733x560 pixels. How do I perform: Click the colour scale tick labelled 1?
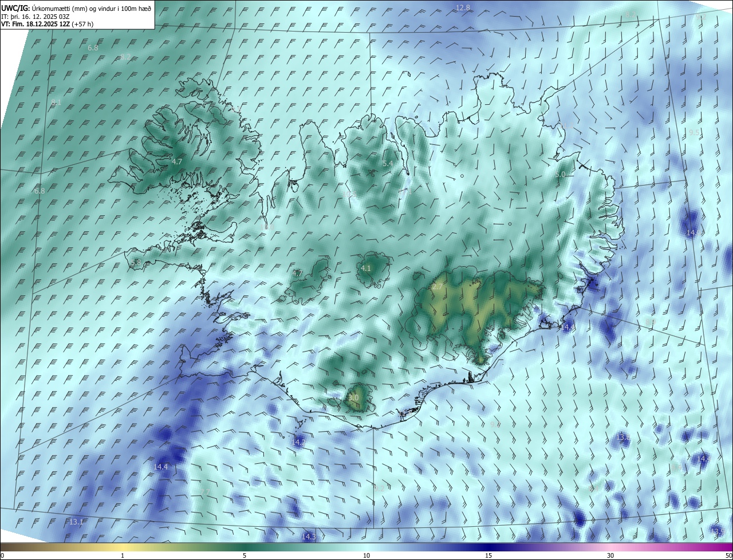pyautogui.click(x=123, y=555)
